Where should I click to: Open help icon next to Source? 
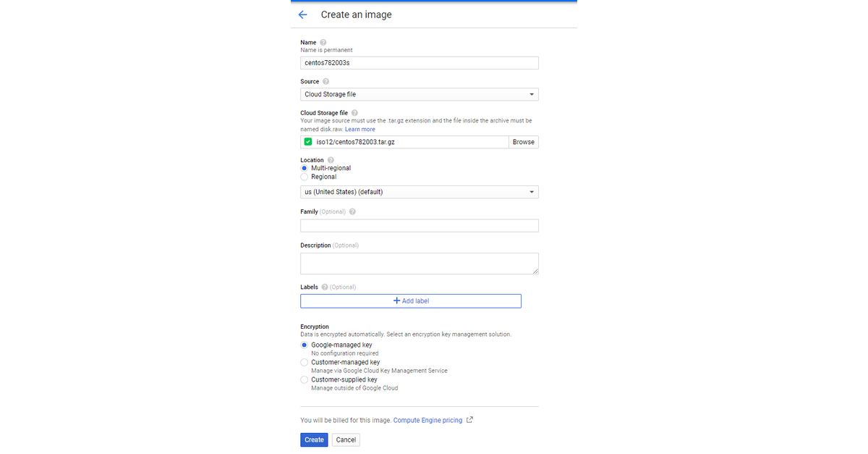tap(326, 81)
